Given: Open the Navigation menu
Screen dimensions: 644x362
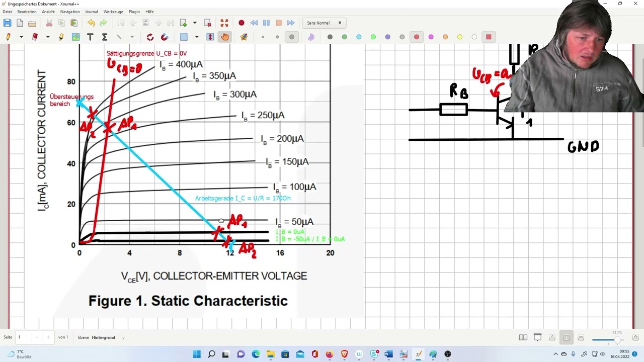Looking at the screenshot, I should (x=70, y=12).
